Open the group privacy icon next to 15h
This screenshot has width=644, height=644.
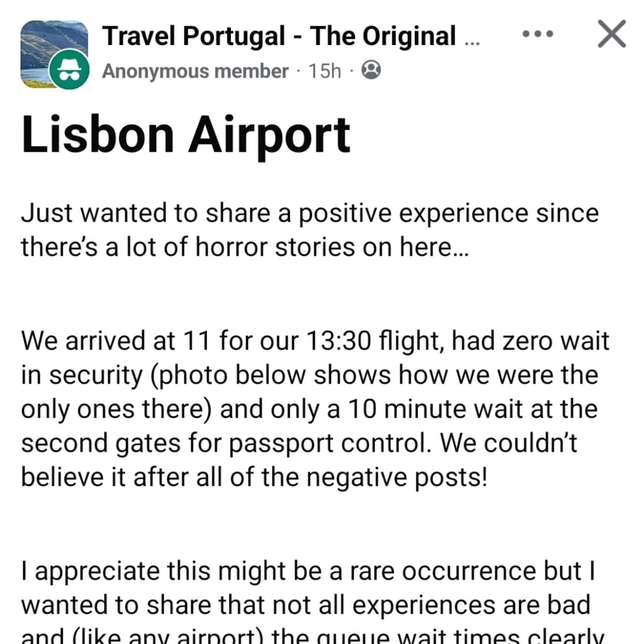371,70
